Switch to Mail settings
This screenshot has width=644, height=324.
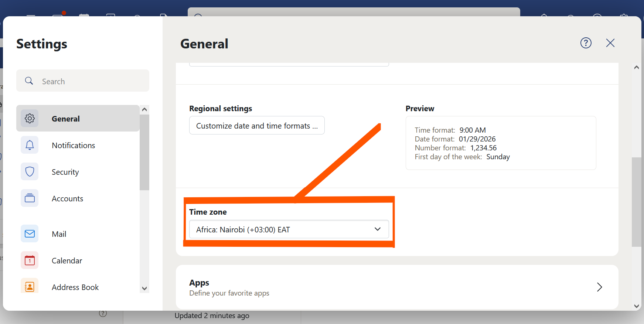(x=78, y=233)
